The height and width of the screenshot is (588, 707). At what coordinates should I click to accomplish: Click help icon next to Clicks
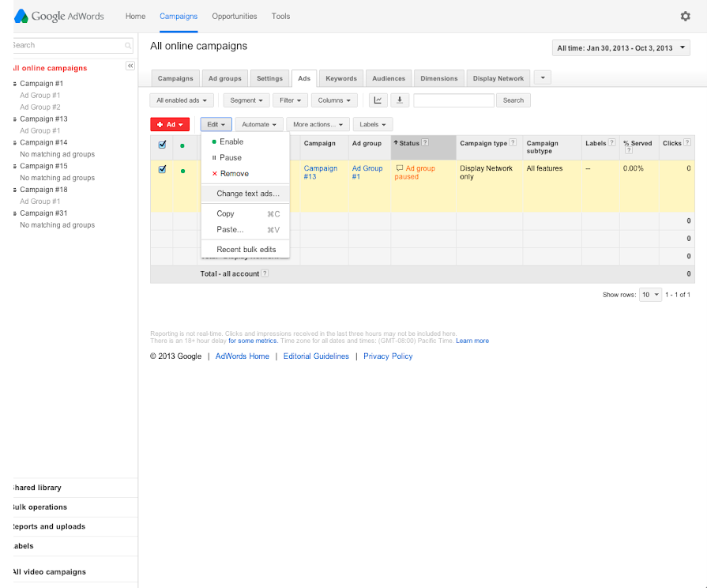(688, 143)
